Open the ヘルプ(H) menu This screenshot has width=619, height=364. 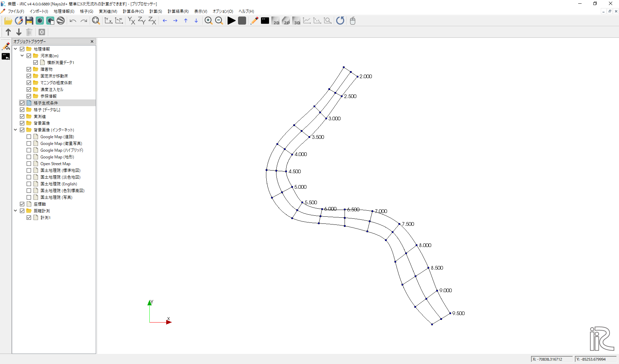(246, 11)
